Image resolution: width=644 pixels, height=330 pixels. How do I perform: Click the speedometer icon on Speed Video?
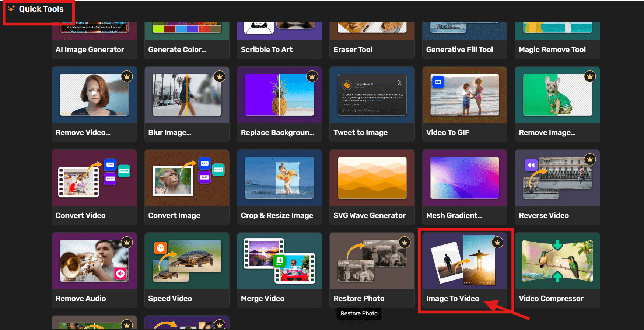[x=161, y=248]
